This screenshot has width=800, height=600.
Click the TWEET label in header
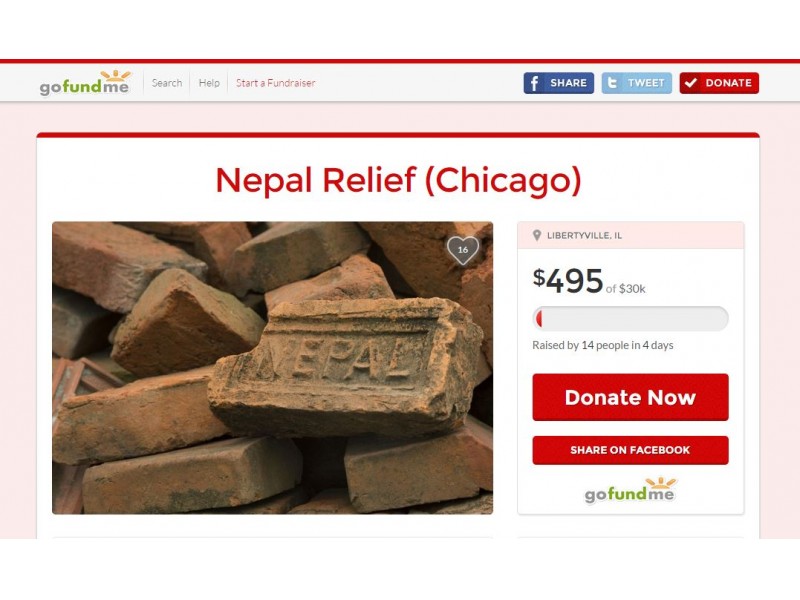point(646,83)
